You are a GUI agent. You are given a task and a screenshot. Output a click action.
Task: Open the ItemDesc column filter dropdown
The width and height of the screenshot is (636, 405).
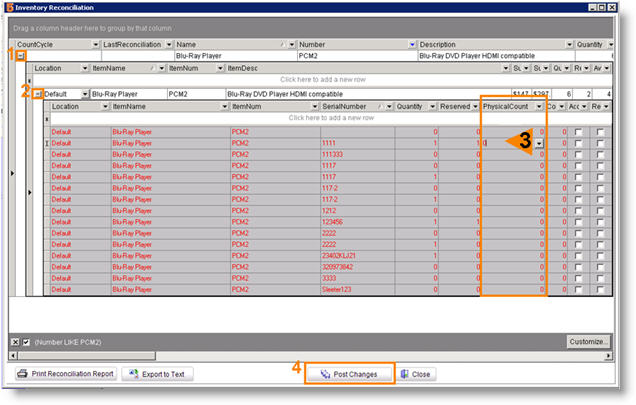(505, 69)
